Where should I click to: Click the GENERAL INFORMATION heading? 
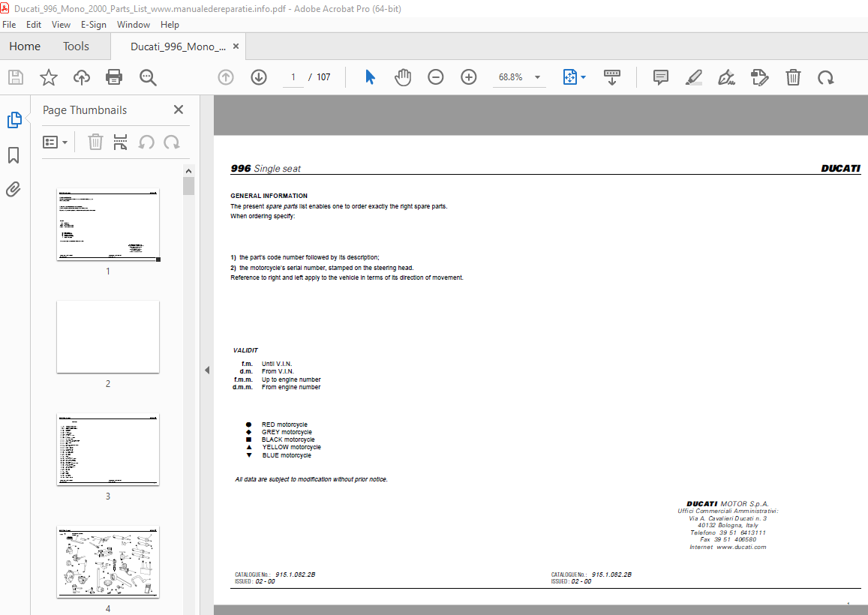coord(269,196)
